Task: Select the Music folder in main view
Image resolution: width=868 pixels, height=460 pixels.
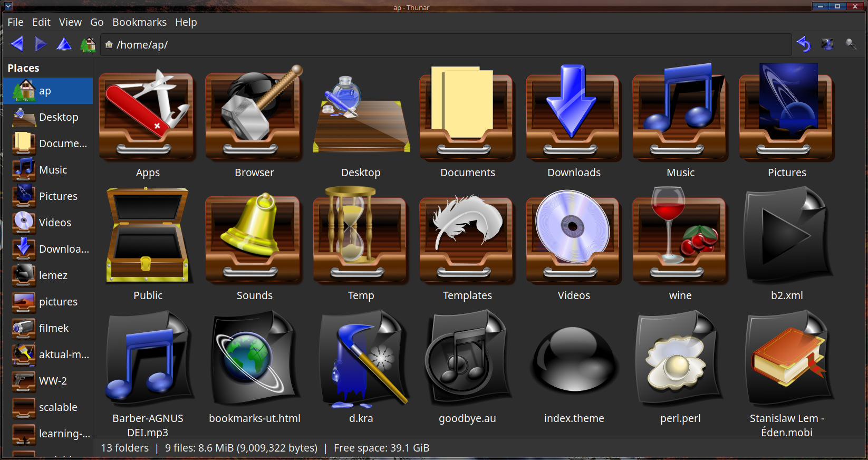Action: click(680, 122)
